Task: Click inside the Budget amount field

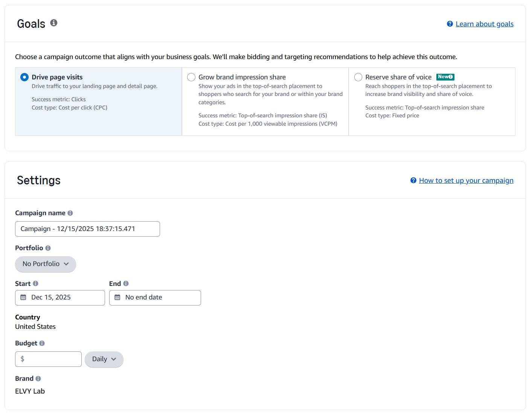Action: click(48, 359)
